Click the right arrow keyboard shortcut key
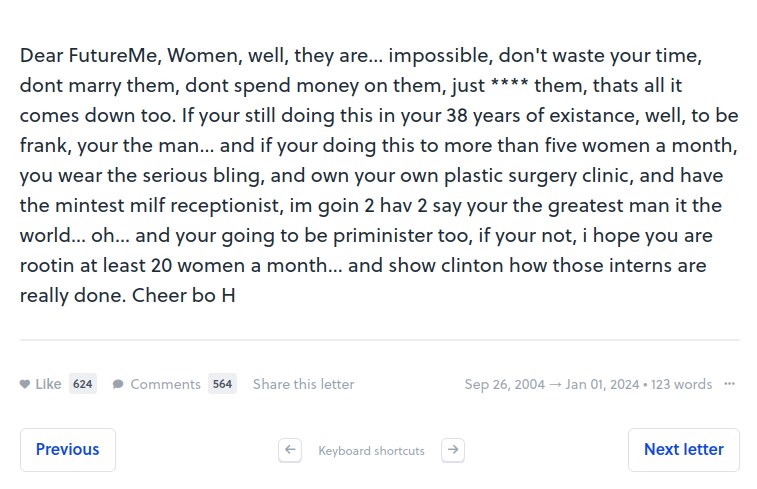Viewport: 757px width, 489px height. pyautogui.click(x=453, y=450)
